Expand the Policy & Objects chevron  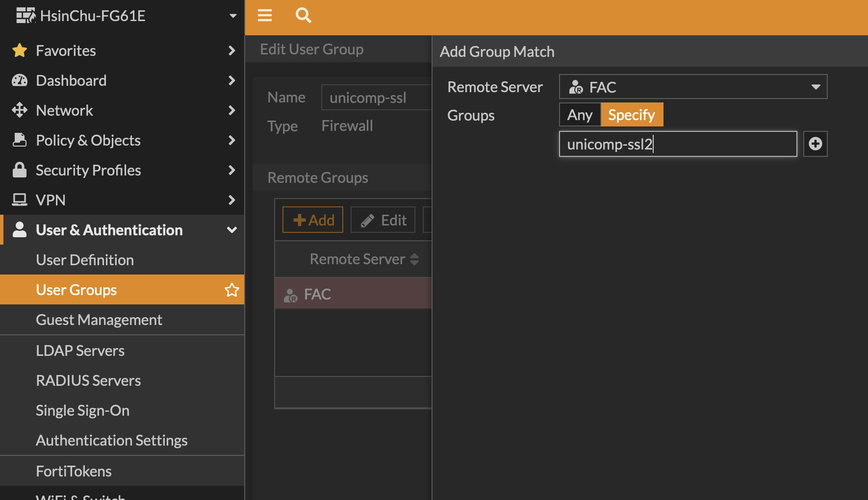[232, 140]
